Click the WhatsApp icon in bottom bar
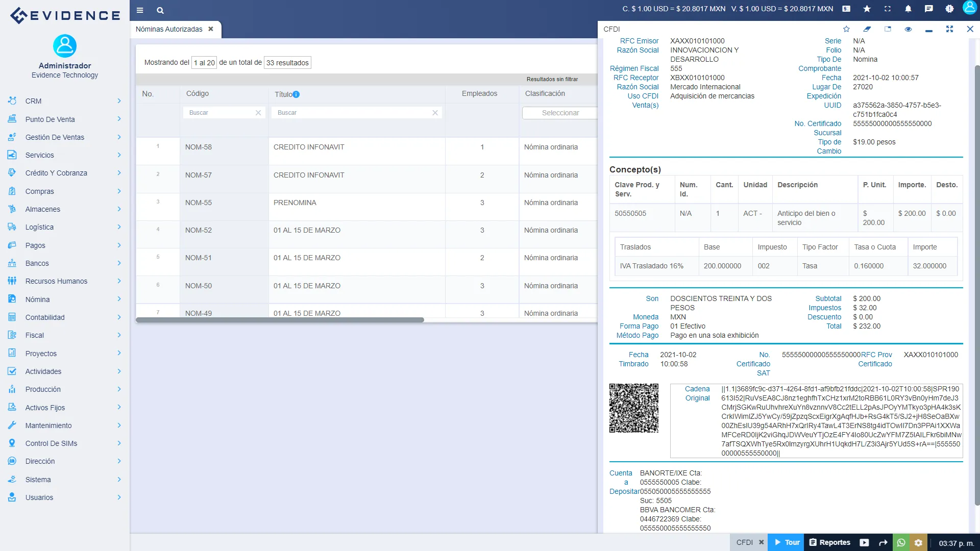The height and width of the screenshot is (551, 980). (901, 542)
